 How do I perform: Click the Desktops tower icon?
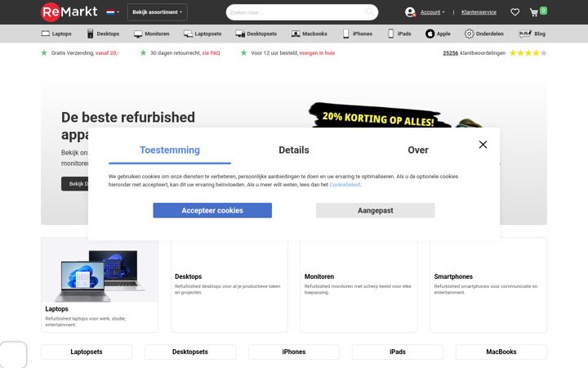pos(90,34)
